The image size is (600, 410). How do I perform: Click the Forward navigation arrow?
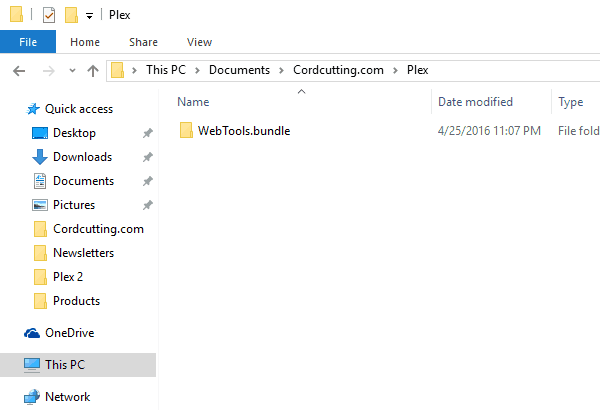[x=49, y=71]
